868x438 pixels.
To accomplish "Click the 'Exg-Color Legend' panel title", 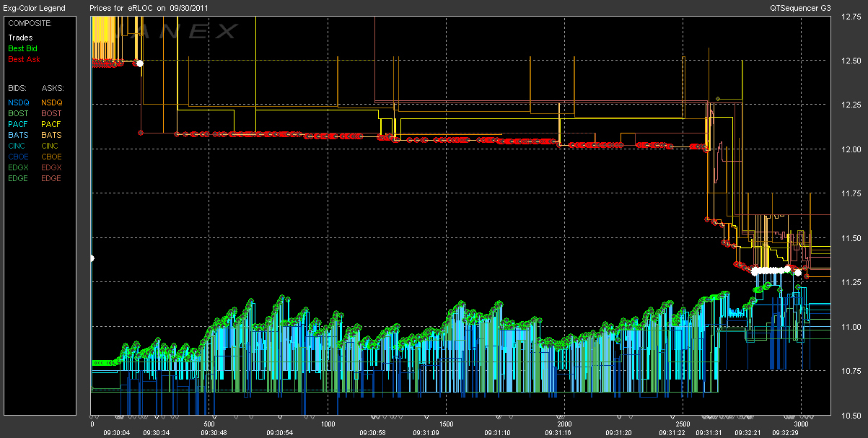I will tap(33, 8).
